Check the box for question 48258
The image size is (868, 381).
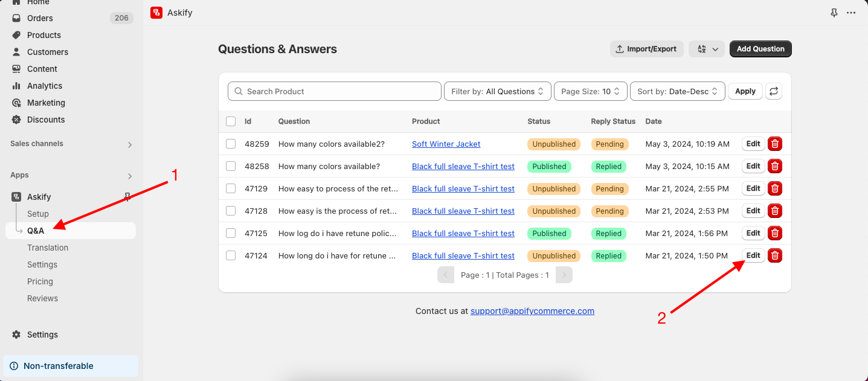[231, 166]
